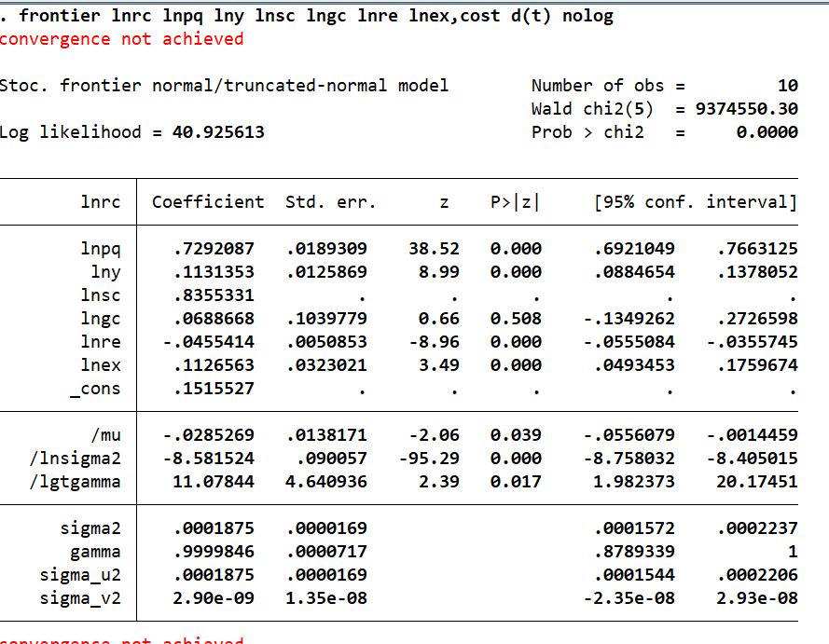Click the Wald chi2(5) value 9374550.30
Screen dimensions: 829x644
point(747,109)
